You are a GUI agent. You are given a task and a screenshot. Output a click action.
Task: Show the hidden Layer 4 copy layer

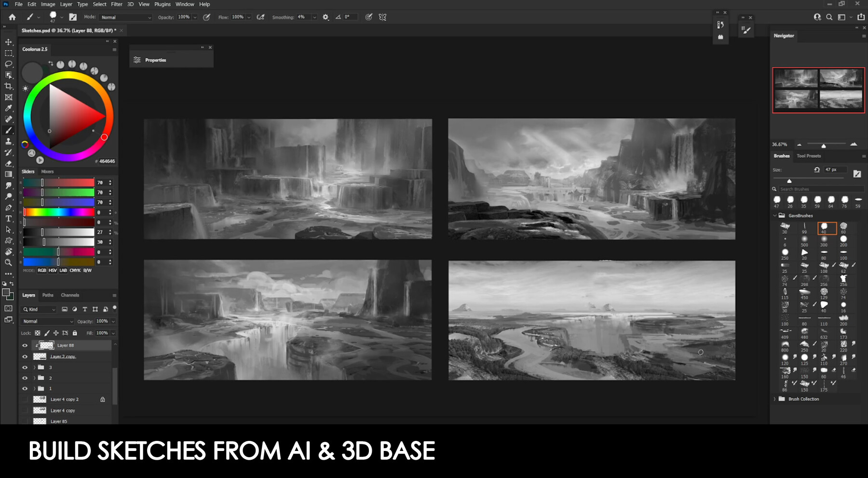tap(25, 410)
